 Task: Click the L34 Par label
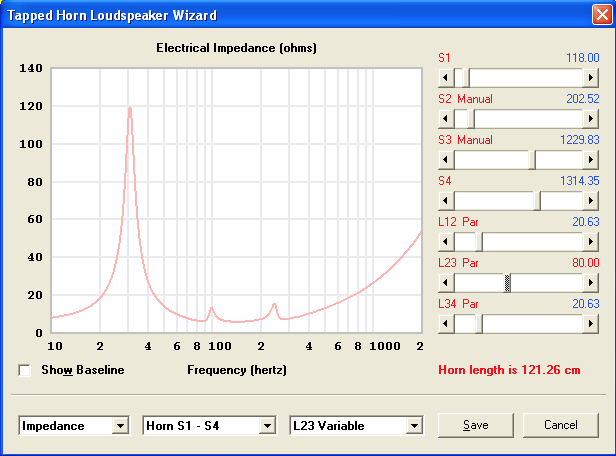click(458, 304)
